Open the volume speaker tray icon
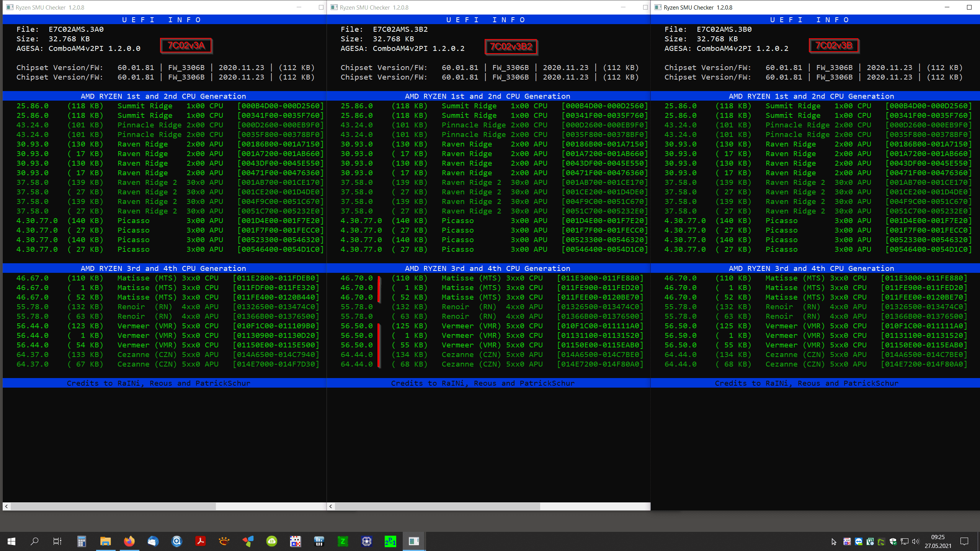Image resolution: width=980 pixels, height=551 pixels. (915, 541)
